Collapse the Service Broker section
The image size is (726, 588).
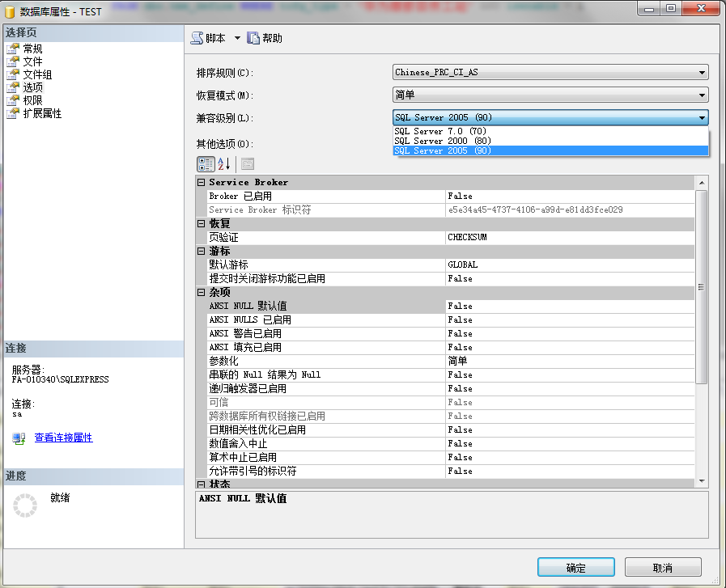[x=201, y=182]
